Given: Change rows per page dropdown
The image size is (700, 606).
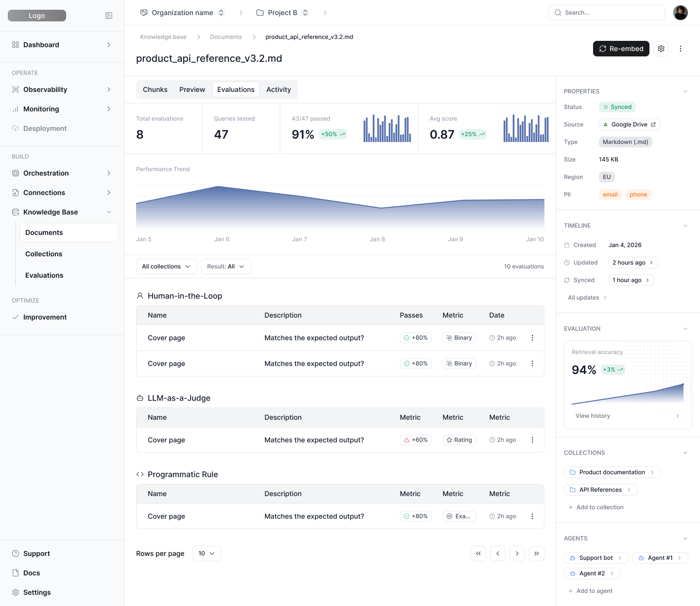Looking at the screenshot, I should pos(207,553).
